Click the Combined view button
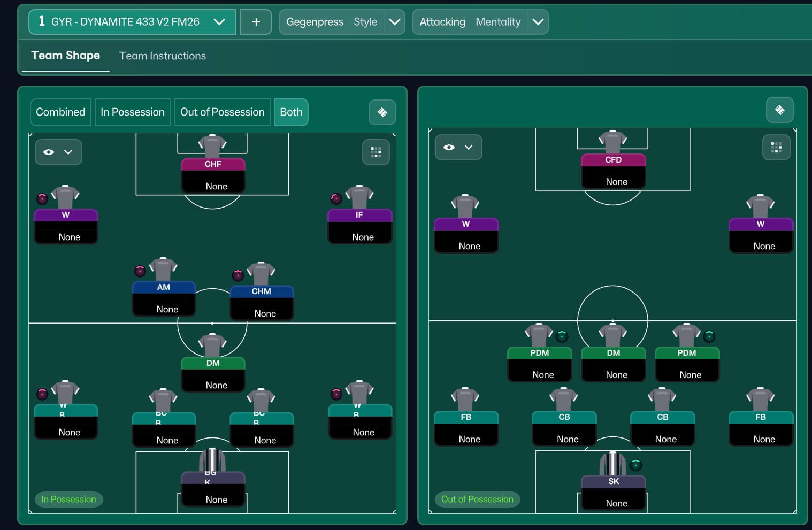This screenshot has width=812, height=530. tap(60, 112)
